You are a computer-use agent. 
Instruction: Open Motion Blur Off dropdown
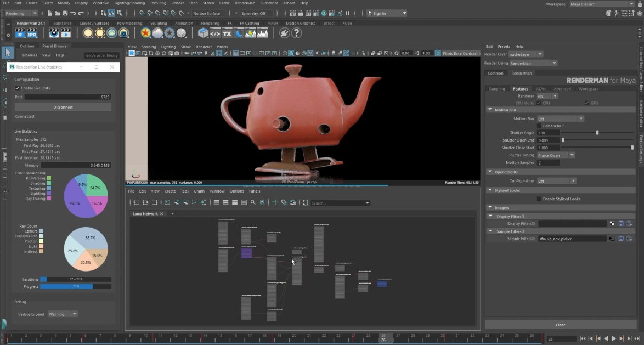(560, 118)
